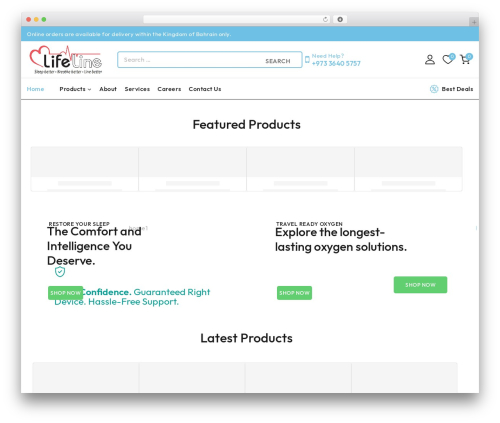Open the Contact Us page
Viewport: 500px width, 423px height.
point(205,89)
